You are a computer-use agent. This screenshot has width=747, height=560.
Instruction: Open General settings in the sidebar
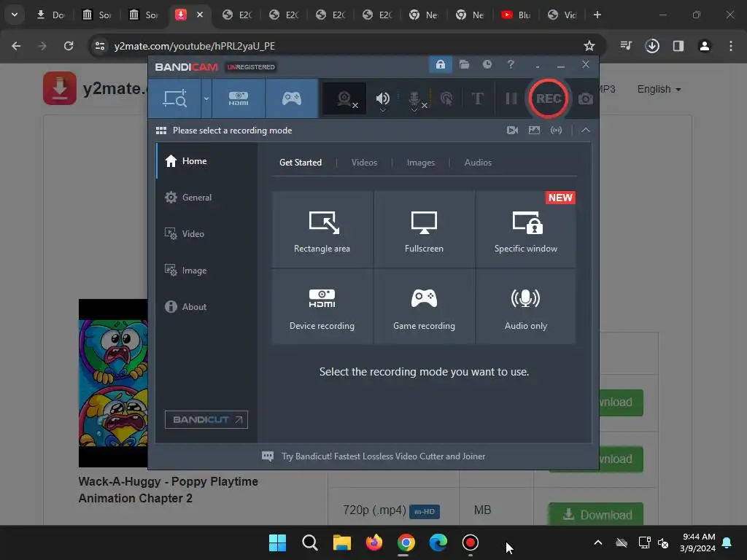pyautogui.click(x=206, y=197)
